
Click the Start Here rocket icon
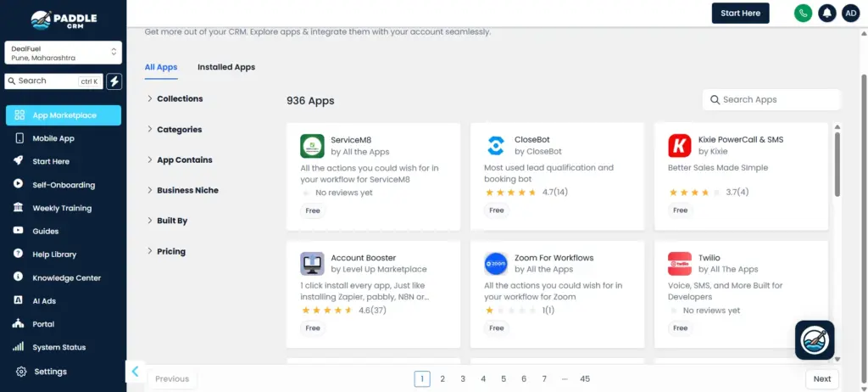coord(19,161)
